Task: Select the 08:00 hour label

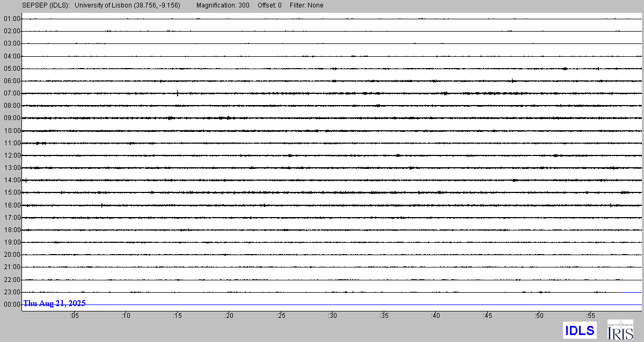Action: (x=12, y=106)
